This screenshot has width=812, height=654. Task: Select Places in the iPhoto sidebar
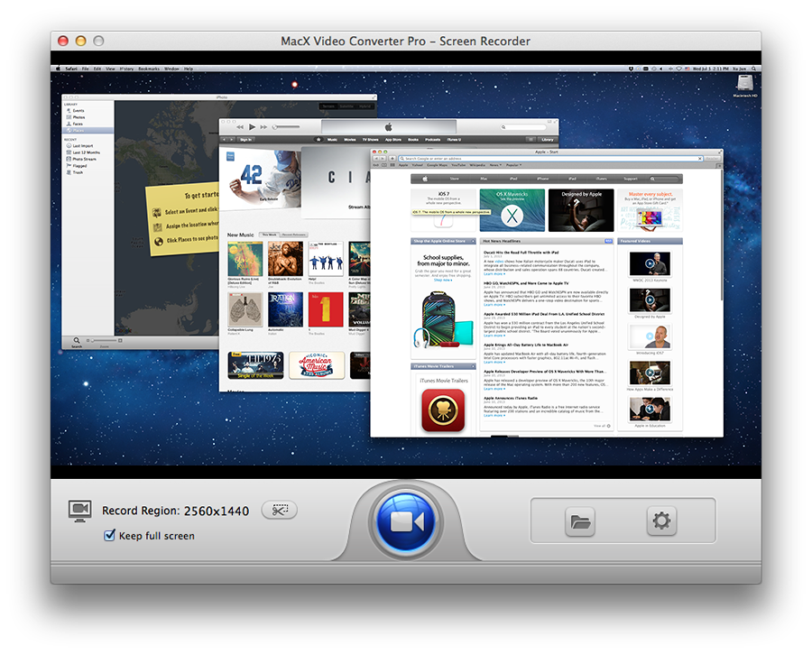point(79,130)
